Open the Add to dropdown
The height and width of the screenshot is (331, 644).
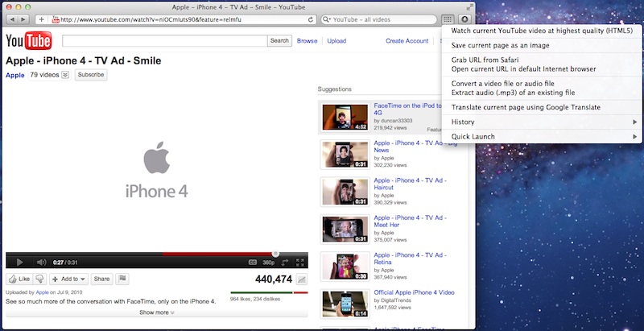click(68, 279)
